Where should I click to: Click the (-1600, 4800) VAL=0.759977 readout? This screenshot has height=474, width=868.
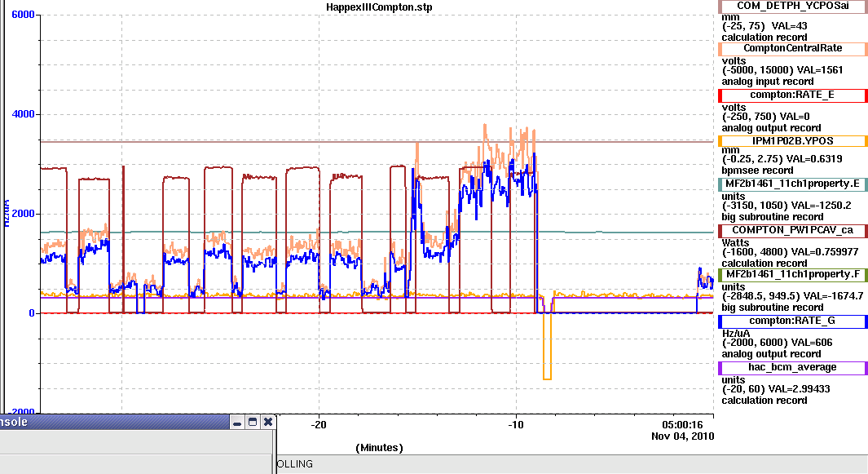(x=790, y=252)
